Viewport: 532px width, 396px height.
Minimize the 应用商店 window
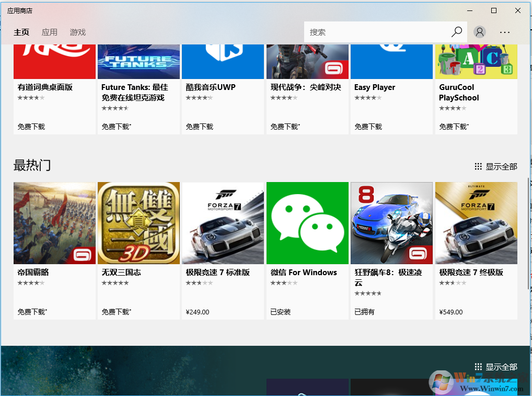click(x=470, y=10)
